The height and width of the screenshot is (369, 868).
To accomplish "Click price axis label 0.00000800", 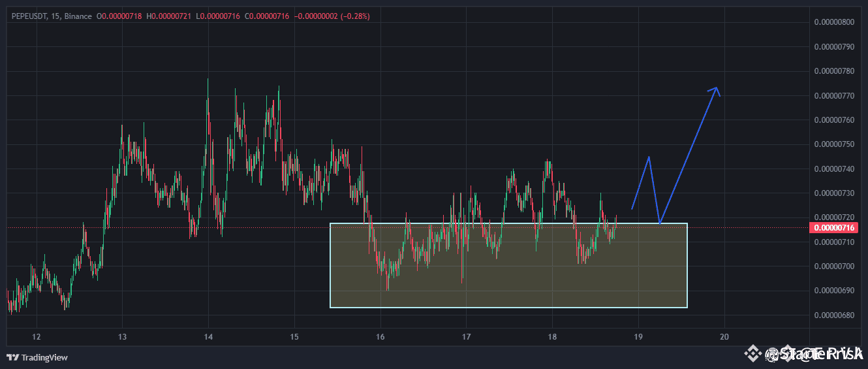I will [833, 22].
